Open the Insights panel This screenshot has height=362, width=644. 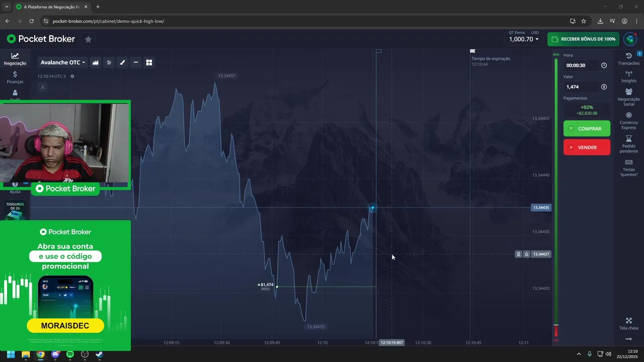click(629, 77)
